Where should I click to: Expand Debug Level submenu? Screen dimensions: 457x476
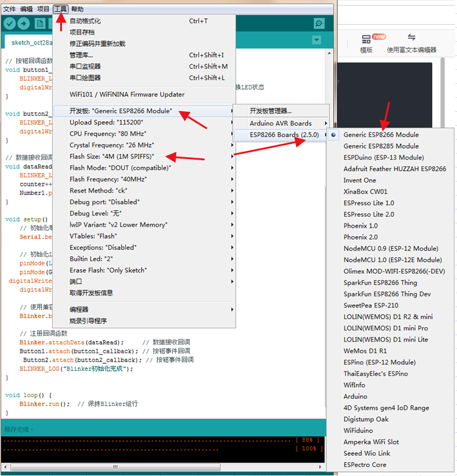coord(145,214)
